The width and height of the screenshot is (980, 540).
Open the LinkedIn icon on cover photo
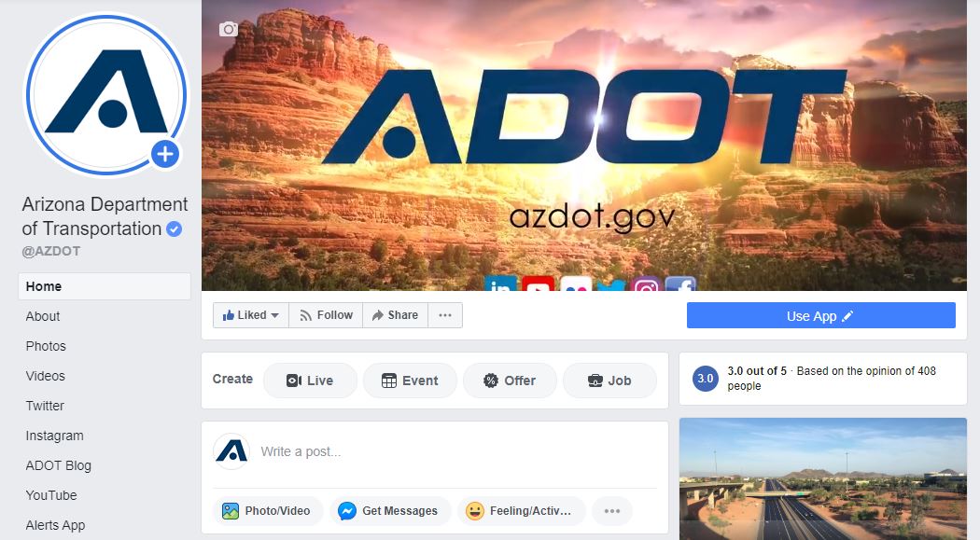pos(500,284)
